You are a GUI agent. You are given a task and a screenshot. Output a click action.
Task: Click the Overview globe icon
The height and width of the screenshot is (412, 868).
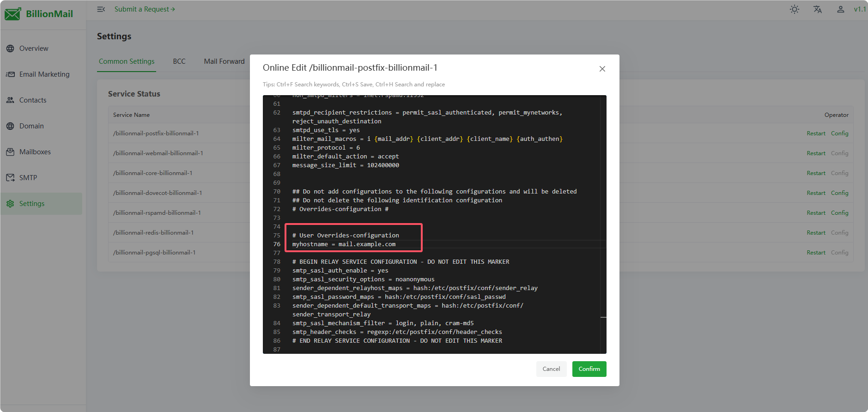(x=10, y=48)
